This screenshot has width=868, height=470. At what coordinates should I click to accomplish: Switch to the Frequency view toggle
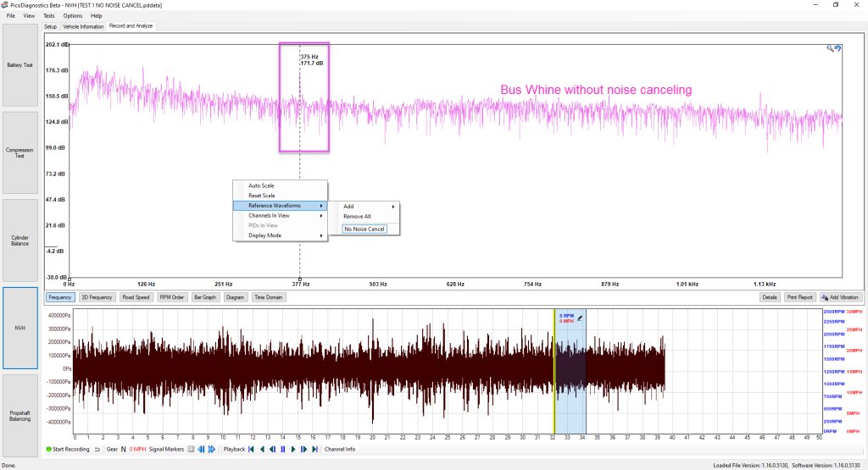(x=60, y=297)
